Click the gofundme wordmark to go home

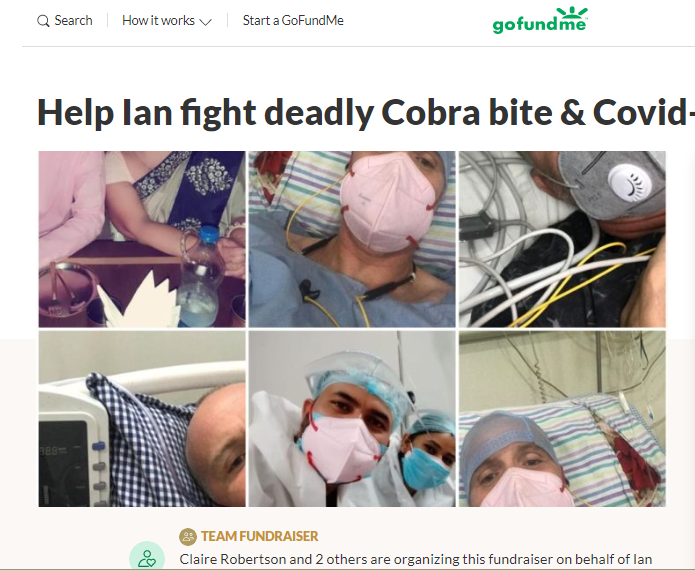539,21
